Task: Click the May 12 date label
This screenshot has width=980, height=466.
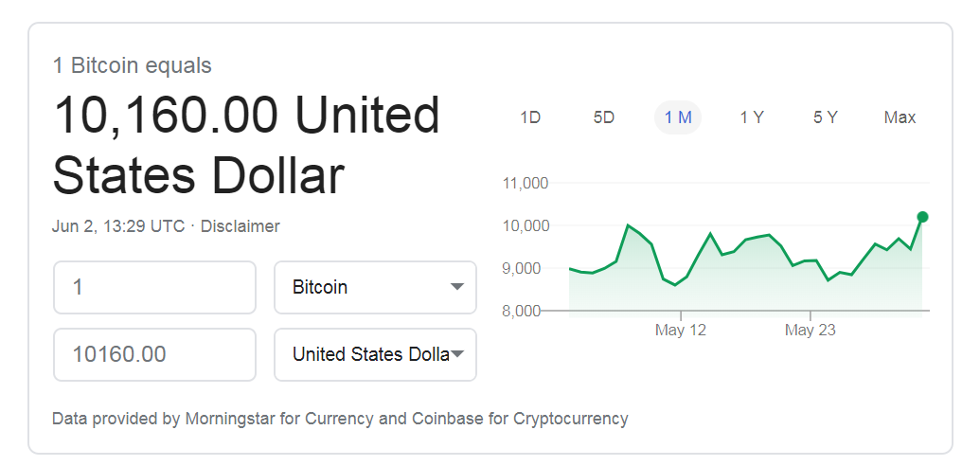Action: pyautogui.click(x=681, y=330)
